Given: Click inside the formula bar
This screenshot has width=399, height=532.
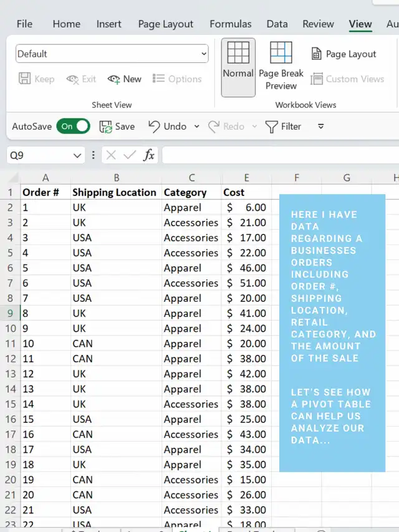Looking at the screenshot, I should click(x=274, y=155).
